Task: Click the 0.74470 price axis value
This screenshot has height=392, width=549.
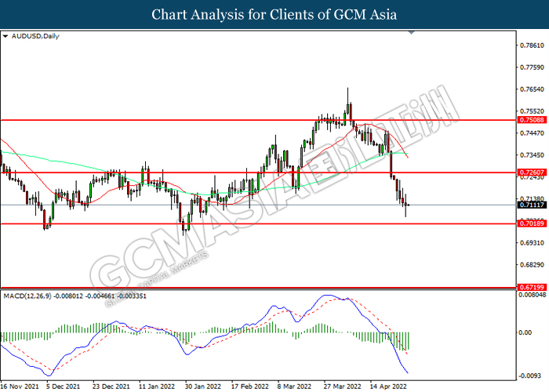Action: pyautogui.click(x=533, y=133)
